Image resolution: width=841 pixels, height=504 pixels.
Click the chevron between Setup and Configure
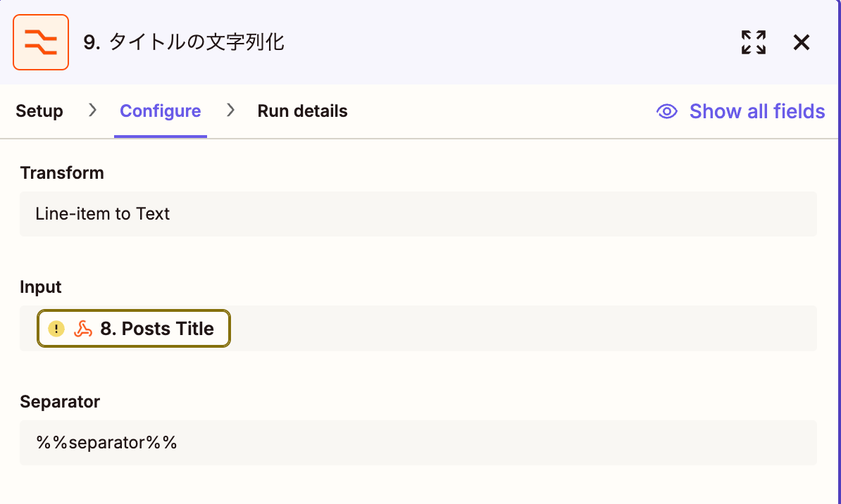(x=92, y=110)
